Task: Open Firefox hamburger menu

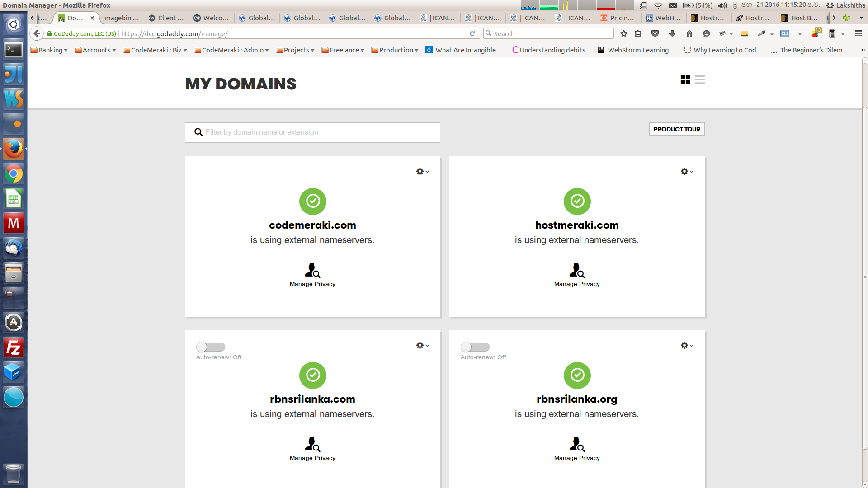Action: [859, 33]
